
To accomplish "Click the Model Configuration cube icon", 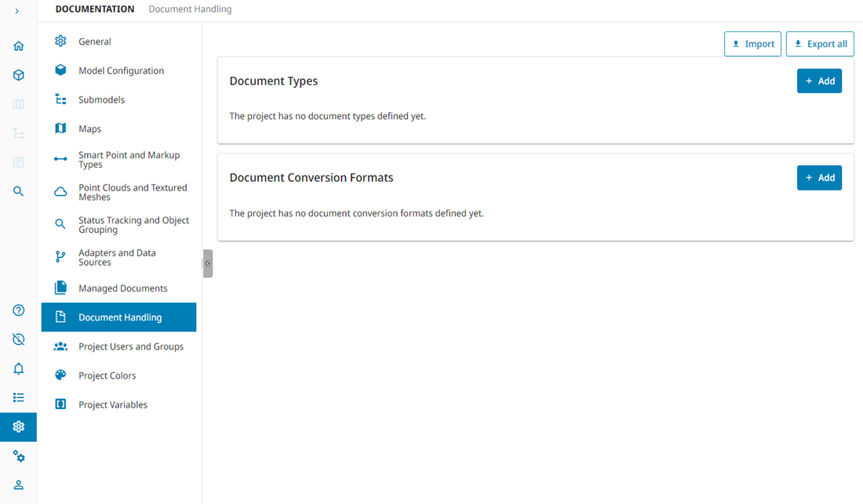I will click(60, 70).
